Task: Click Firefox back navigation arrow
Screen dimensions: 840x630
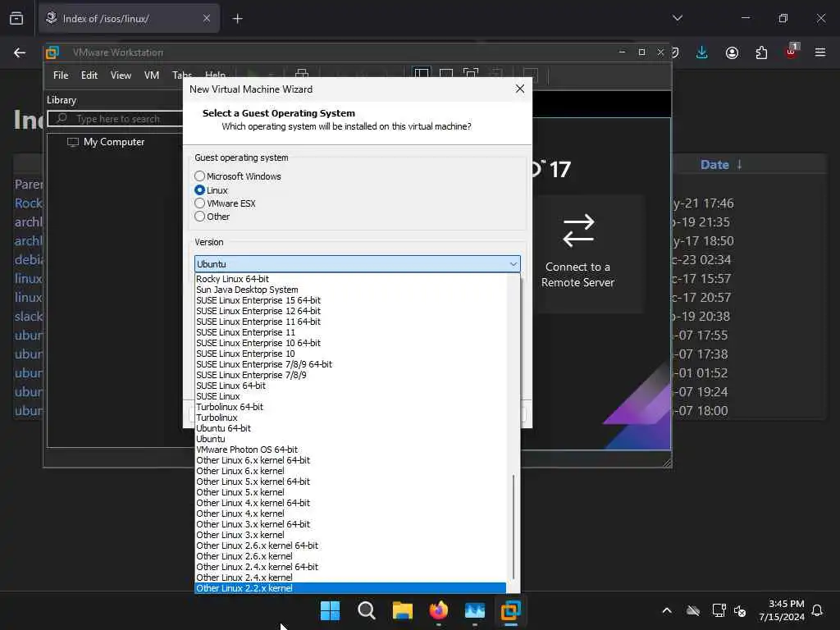Action: (20, 52)
